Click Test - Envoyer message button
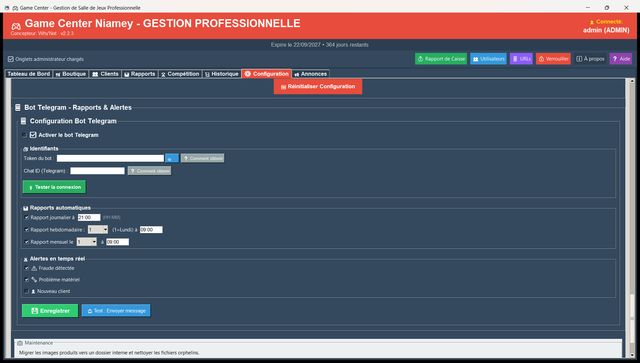 pyautogui.click(x=116, y=311)
